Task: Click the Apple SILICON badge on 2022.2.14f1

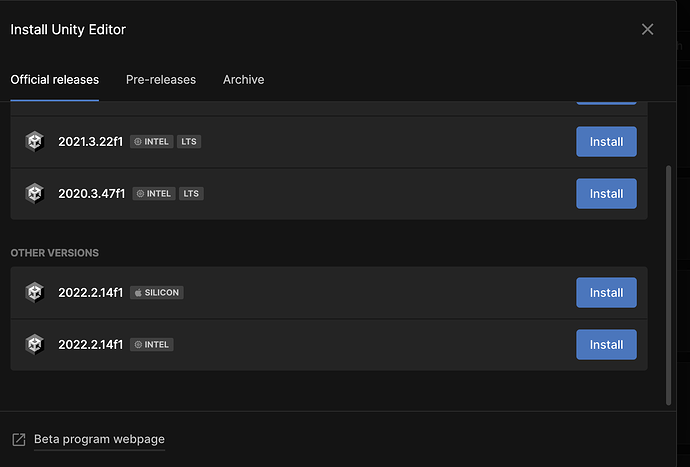Action: (157, 293)
